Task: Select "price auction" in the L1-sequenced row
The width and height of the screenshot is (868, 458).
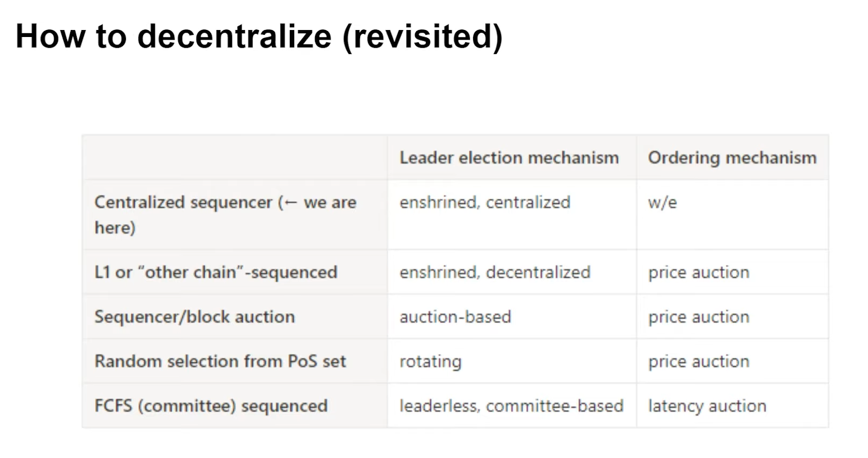Action: [x=699, y=272]
